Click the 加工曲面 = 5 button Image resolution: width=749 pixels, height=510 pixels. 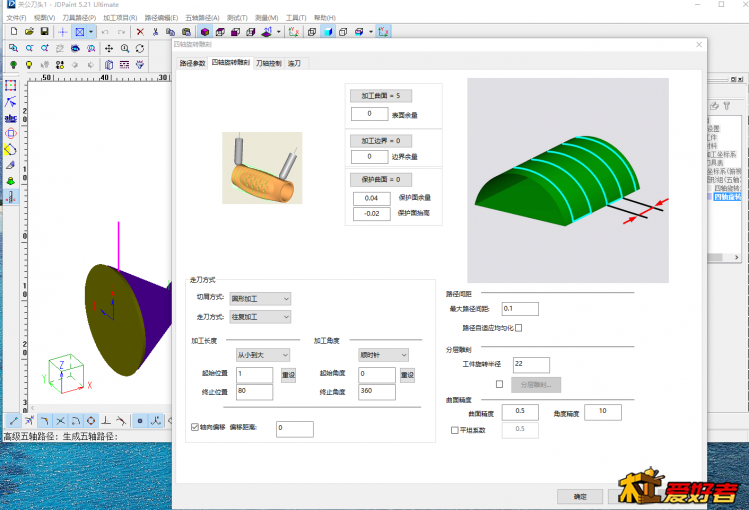[x=381, y=96]
